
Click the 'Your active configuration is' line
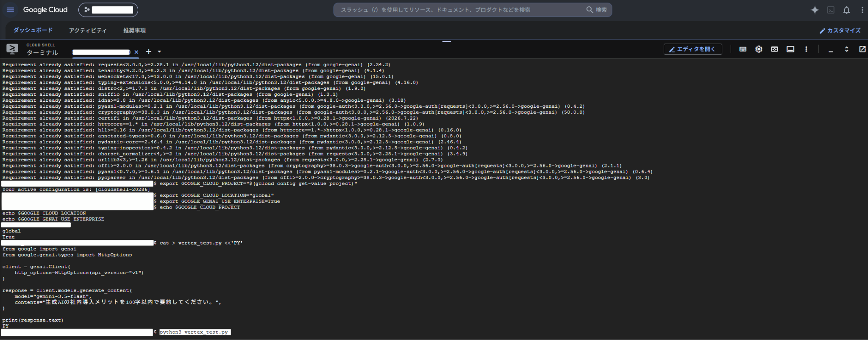click(76, 190)
